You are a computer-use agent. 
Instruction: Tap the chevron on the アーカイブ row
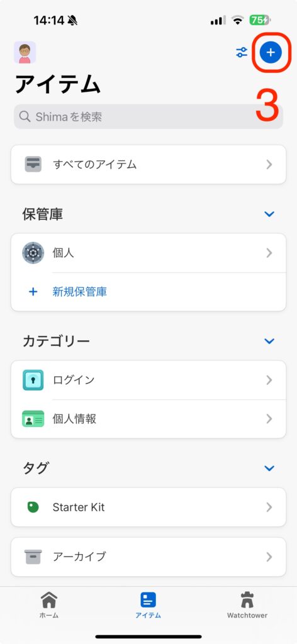[x=269, y=557]
